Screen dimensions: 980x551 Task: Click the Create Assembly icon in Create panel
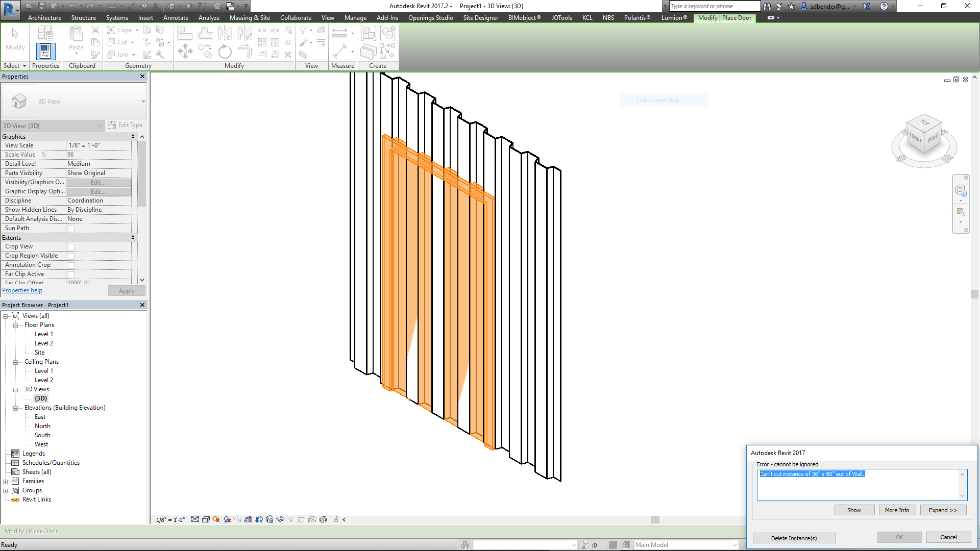[x=368, y=33]
